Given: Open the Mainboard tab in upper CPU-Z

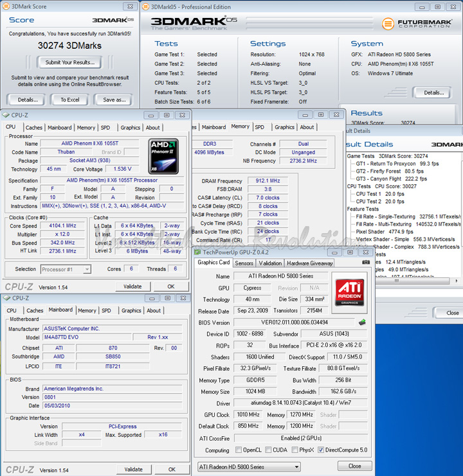Looking at the screenshot, I should point(60,127).
